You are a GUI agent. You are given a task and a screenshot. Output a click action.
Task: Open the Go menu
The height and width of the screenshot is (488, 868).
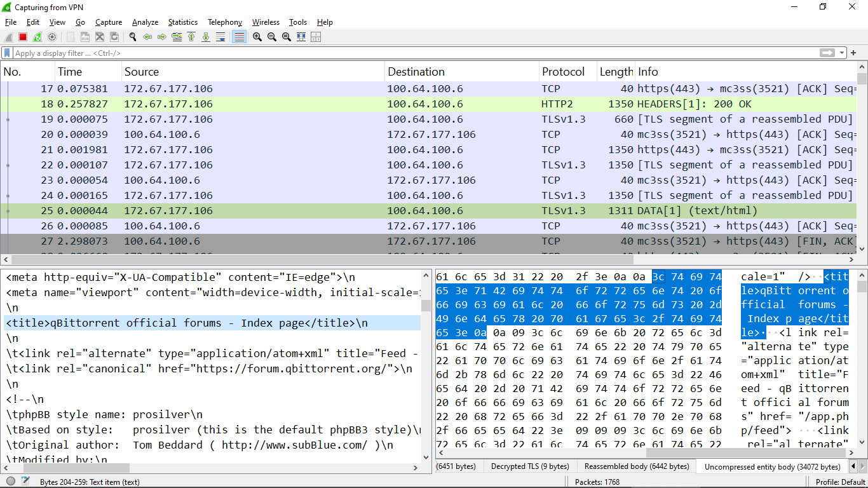(80, 22)
